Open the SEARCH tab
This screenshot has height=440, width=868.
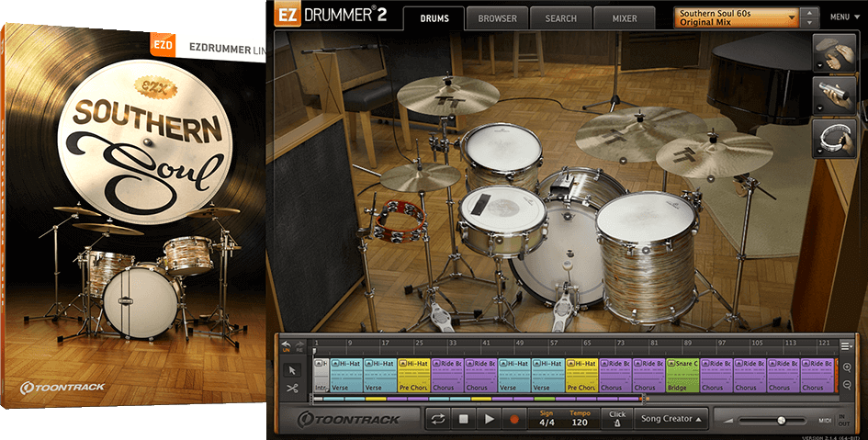[561, 18]
